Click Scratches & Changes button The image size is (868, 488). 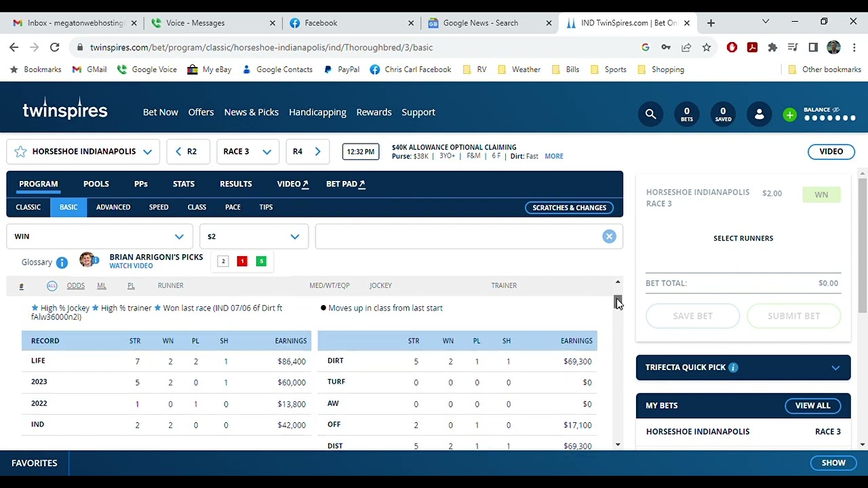(570, 207)
